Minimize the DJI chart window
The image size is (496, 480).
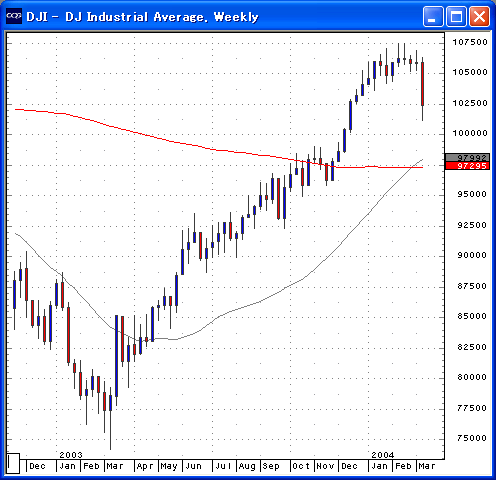point(433,16)
